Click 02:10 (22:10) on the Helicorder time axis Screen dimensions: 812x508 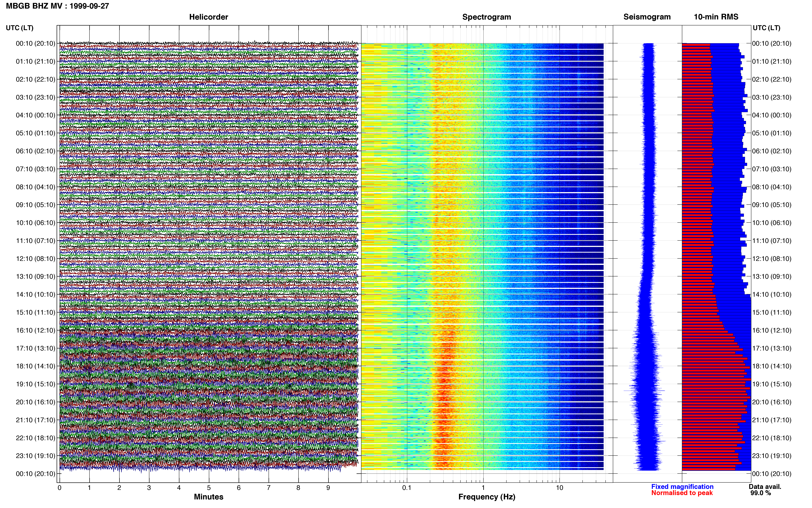point(36,79)
